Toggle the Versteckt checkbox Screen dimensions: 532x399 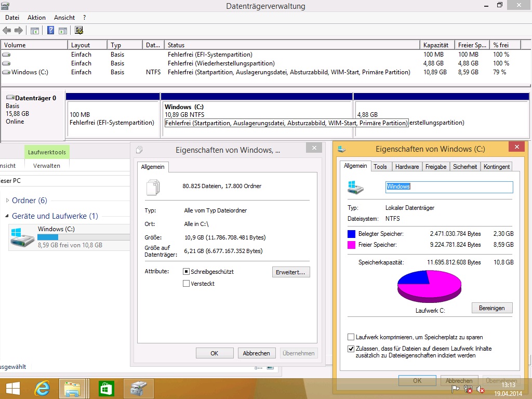[x=186, y=283]
